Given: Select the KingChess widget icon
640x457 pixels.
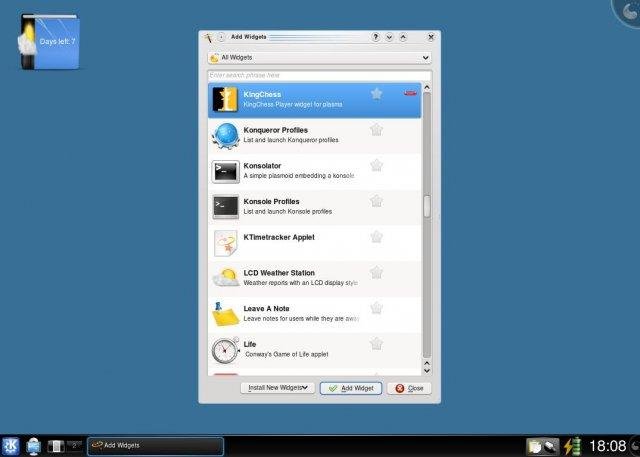Looking at the screenshot, I should click(x=225, y=99).
